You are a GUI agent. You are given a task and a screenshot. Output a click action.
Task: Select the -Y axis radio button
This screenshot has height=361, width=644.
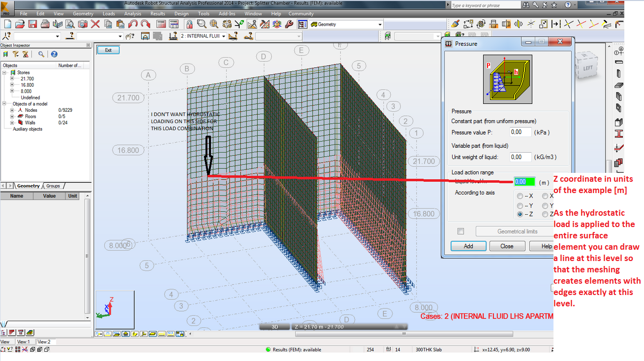(x=520, y=205)
